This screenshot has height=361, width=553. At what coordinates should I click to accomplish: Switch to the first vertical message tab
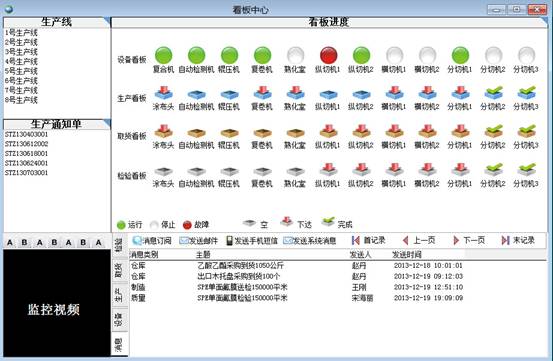pos(119,244)
